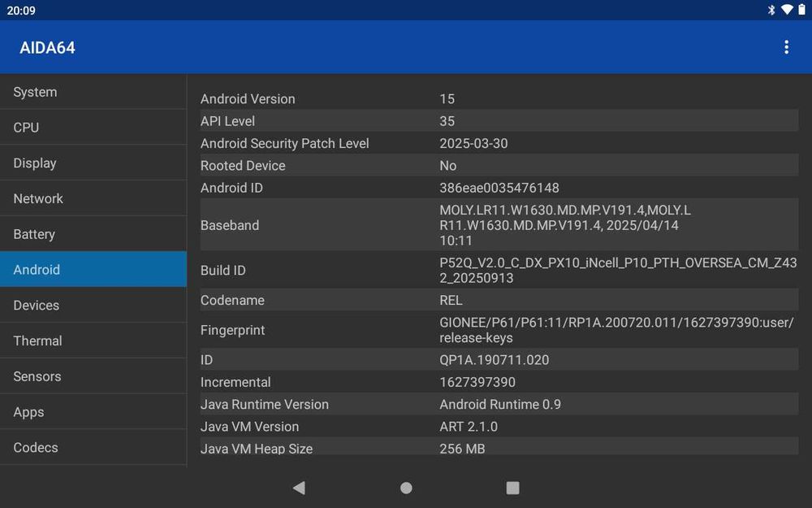
Task: Tap the Wi-Fi status bar icon
Action: point(787,10)
